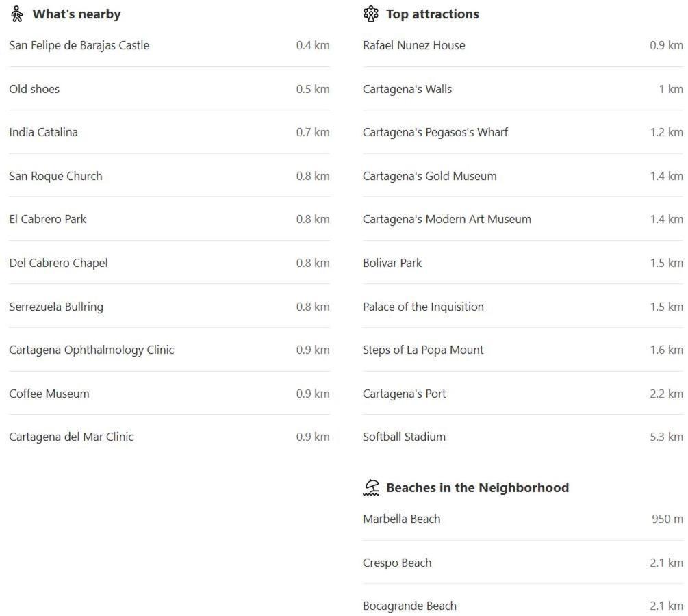Open Steps of La Popa Mount
Screen dimensions: 688x616
point(423,350)
